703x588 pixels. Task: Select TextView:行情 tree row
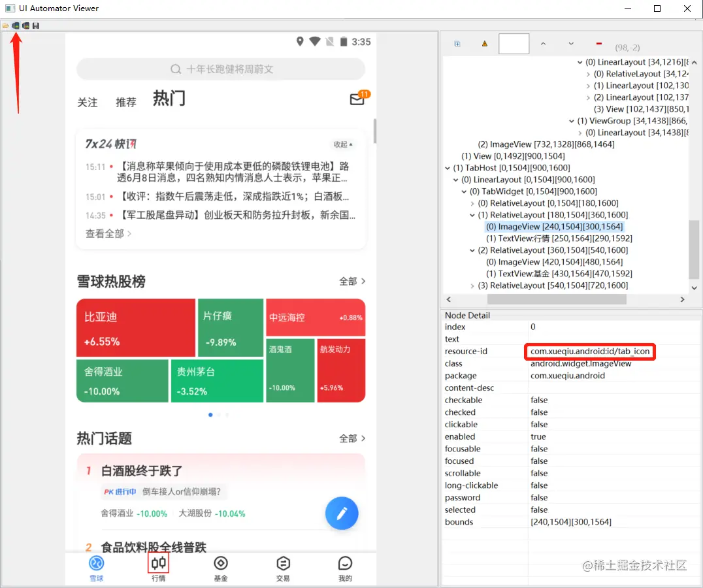coord(559,238)
